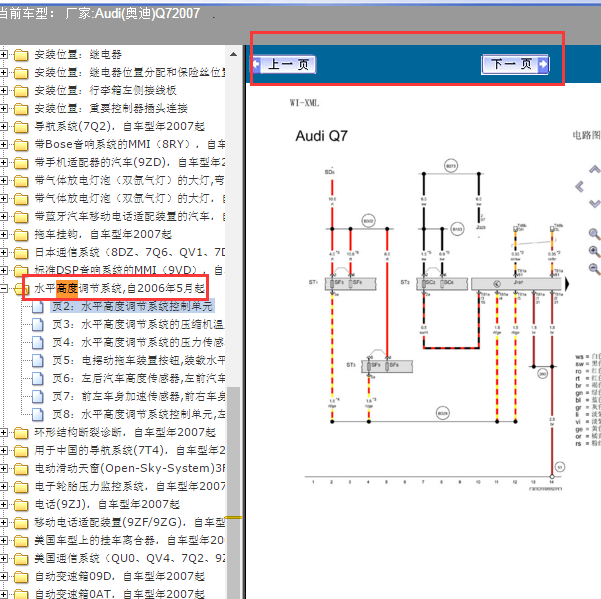
Task: Click document icon of 页5 电摆动拖车装置按钮 page
Action: (38, 361)
